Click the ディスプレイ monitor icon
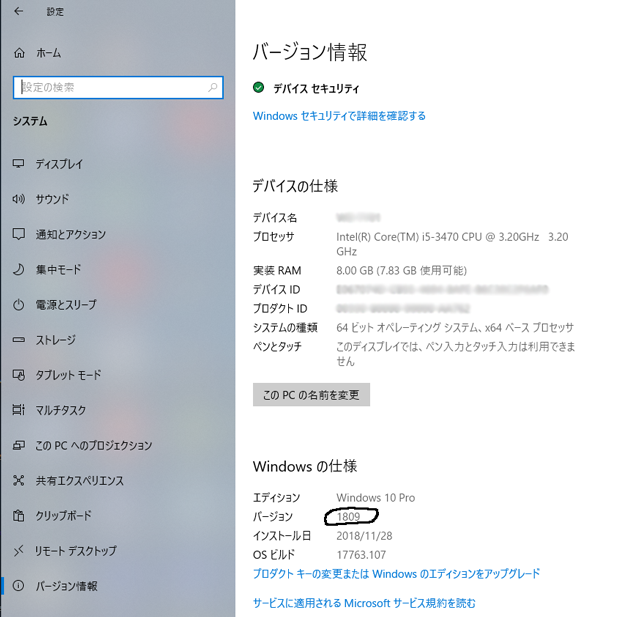The width and height of the screenshot is (640, 617). pos(18,164)
